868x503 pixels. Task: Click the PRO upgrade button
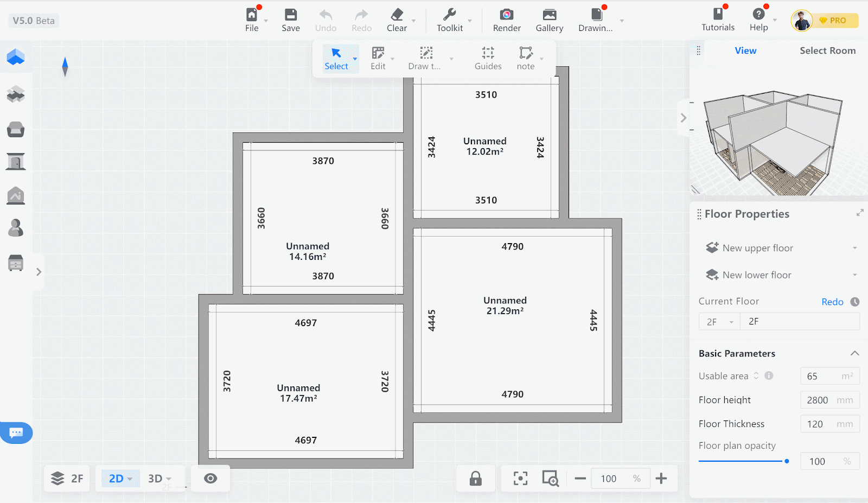click(832, 21)
